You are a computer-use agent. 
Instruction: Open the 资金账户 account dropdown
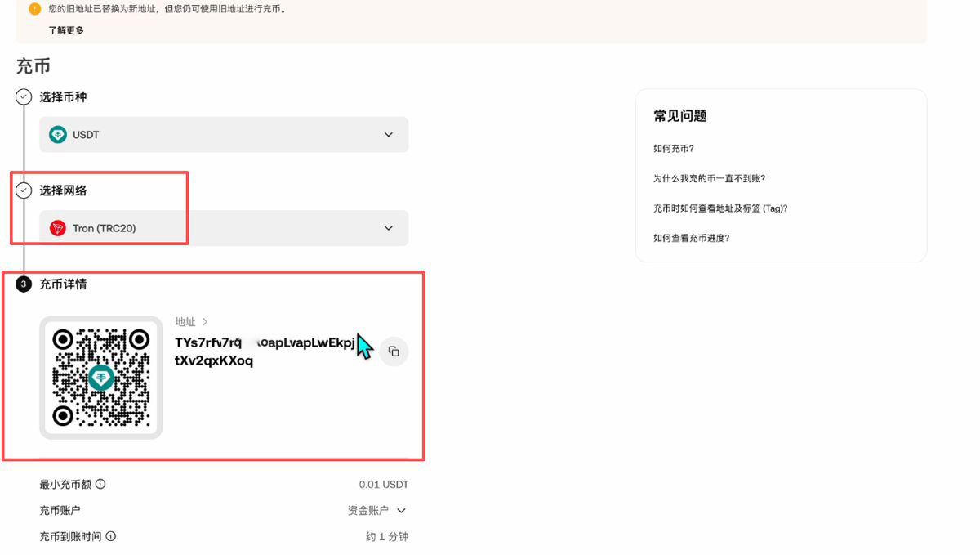[x=403, y=510]
